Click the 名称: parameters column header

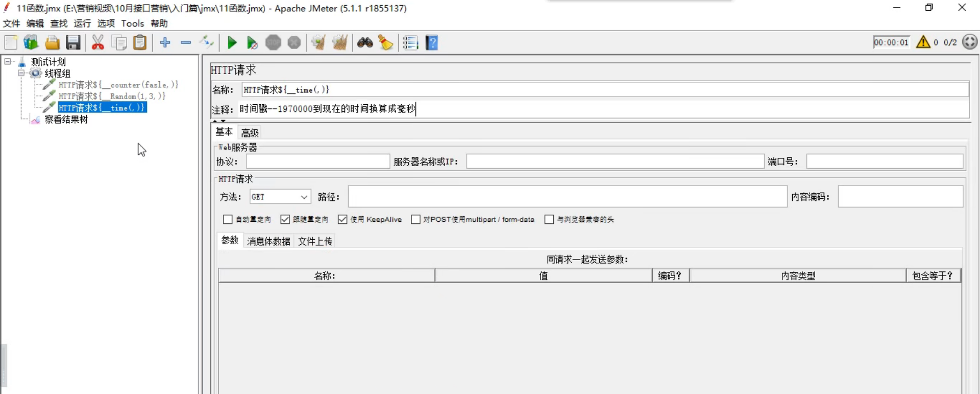[327, 276]
